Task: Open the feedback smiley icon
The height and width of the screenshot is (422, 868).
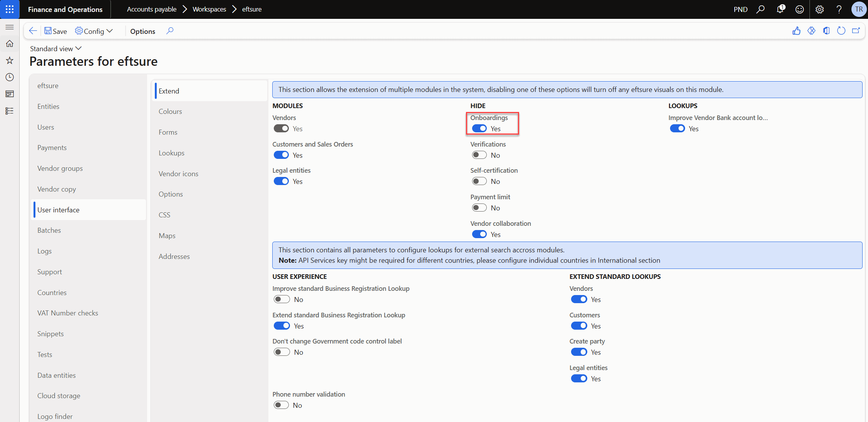Action: 800,9
